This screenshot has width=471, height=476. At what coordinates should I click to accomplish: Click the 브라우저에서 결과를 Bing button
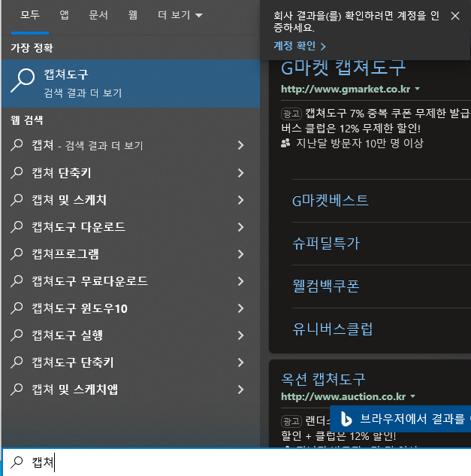(x=400, y=419)
